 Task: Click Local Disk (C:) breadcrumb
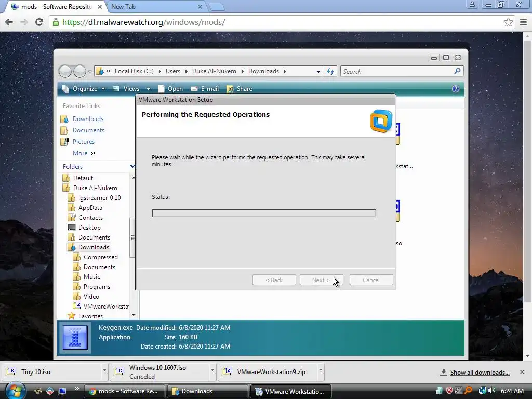(x=134, y=71)
